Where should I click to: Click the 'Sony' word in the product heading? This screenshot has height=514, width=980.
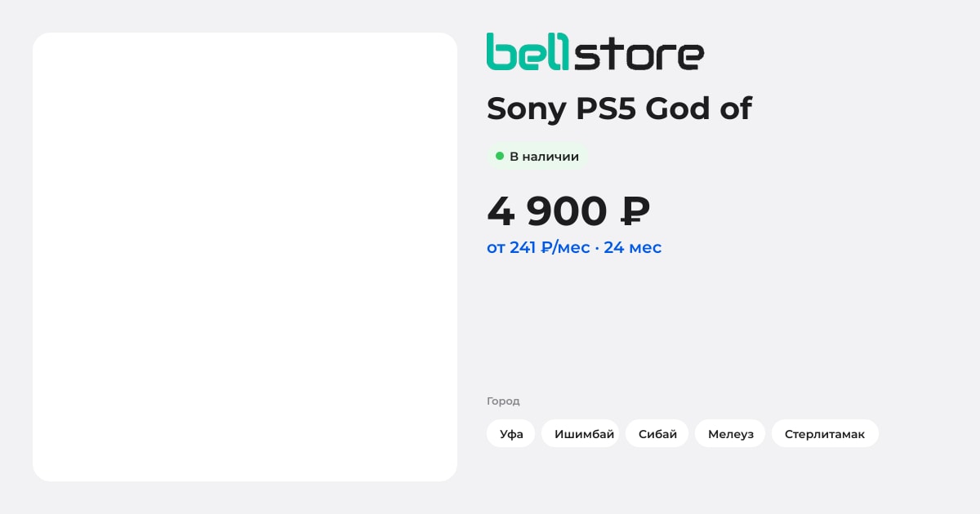point(527,110)
